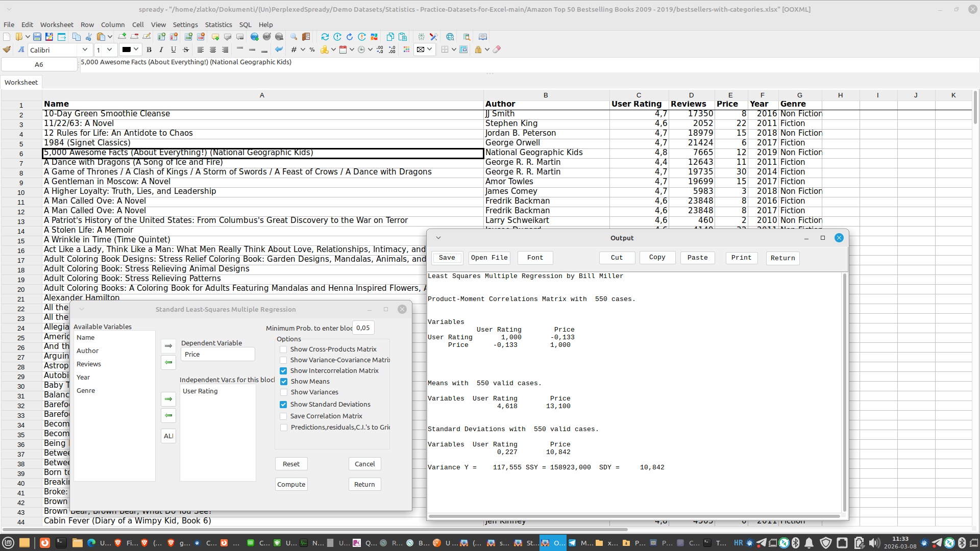Viewport: 980px width, 551px height.
Task: Uncheck Show Means option
Action: (283, 382)
